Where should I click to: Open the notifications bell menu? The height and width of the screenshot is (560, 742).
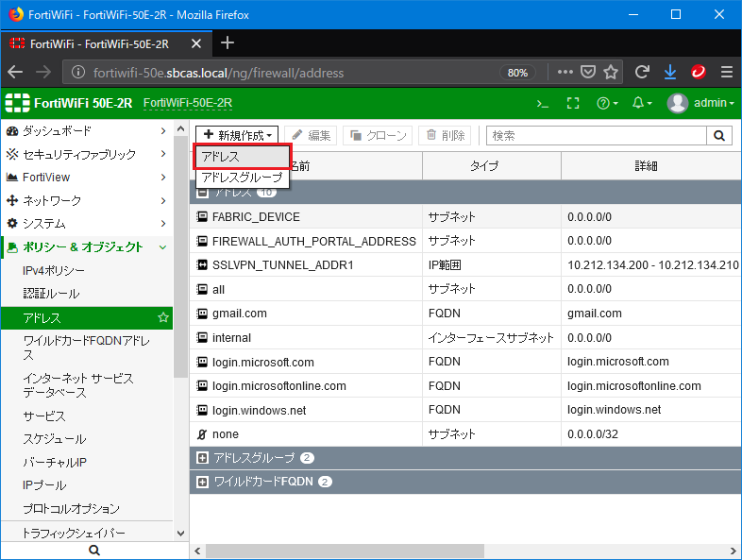(x=642, y=103)
